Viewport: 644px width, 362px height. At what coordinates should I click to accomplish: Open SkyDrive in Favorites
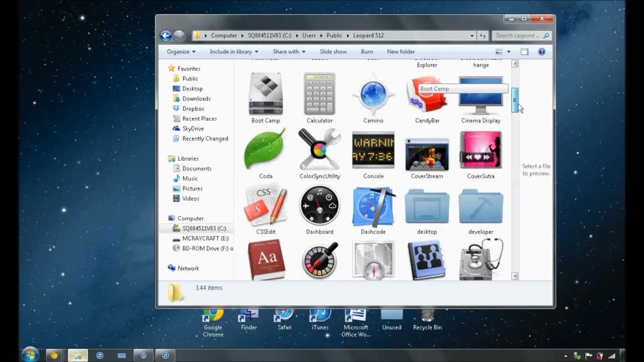click(193, 129)
